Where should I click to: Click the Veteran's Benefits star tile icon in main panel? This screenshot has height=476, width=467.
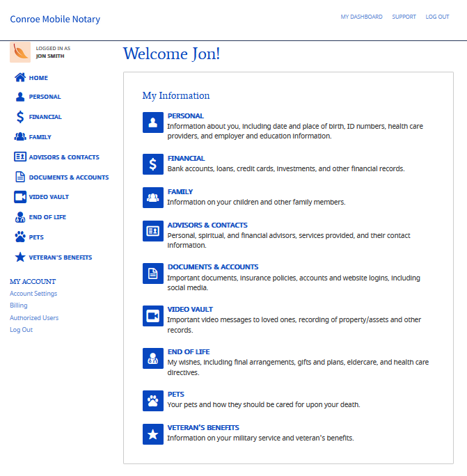(x=153, y=434)
